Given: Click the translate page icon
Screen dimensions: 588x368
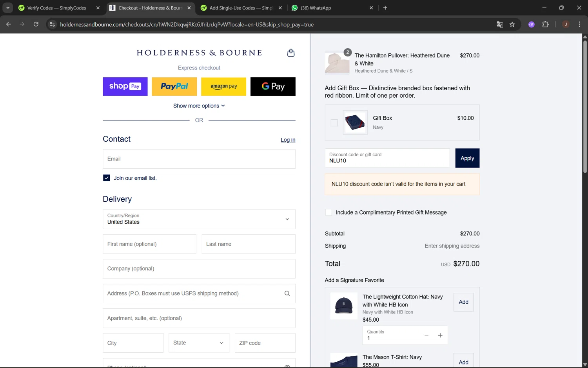Looking at the screenshot, I should click(500, 24).
